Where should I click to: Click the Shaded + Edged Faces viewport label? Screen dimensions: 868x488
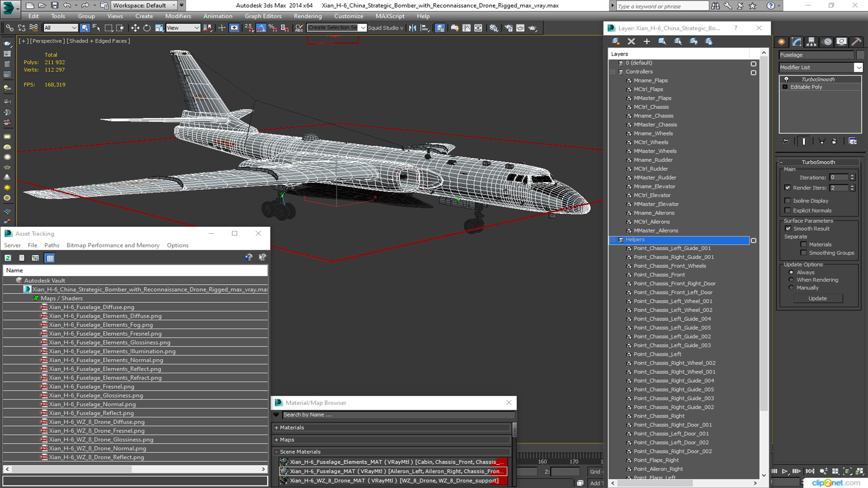point(99,41)
